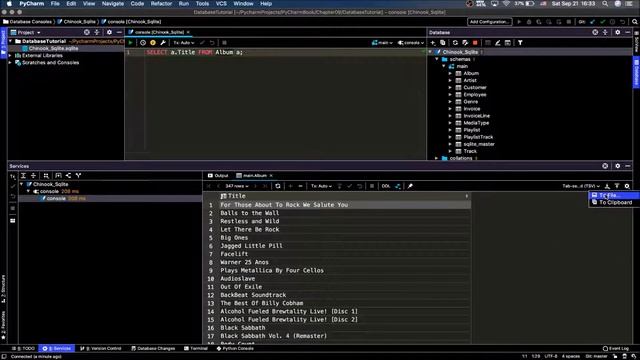Select row 'Jagged Little Pill'

[345, 246]
